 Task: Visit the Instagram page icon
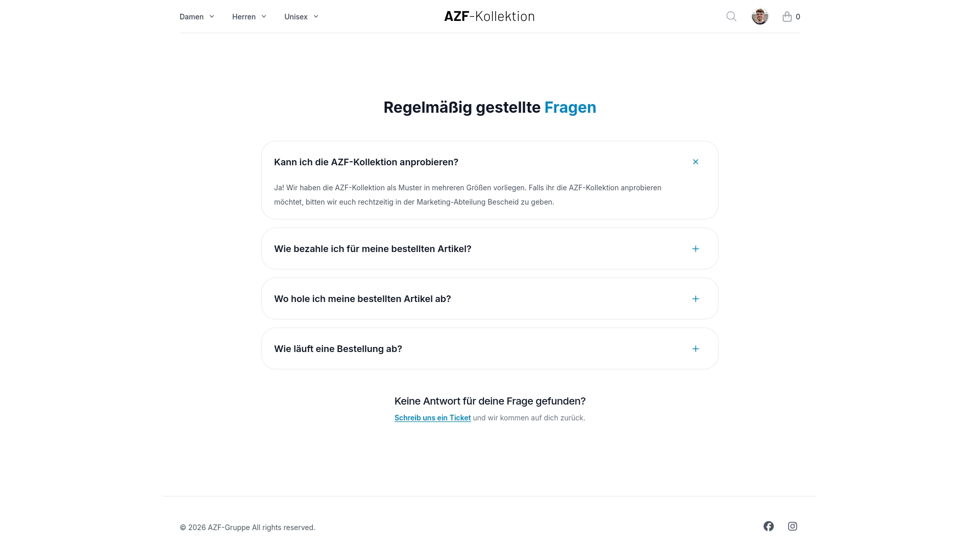click(x=792, y=526)
